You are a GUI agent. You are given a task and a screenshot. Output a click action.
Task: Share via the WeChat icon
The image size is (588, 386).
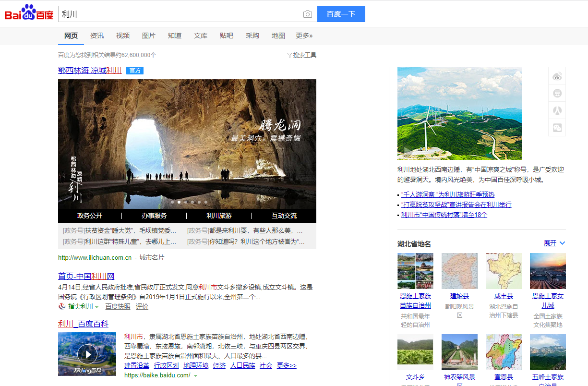point(557,128)
